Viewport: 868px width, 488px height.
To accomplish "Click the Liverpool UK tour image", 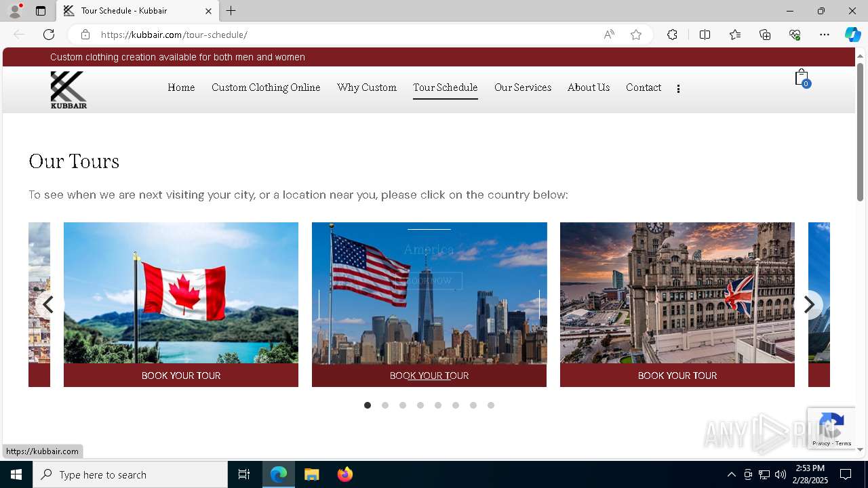I will pyautogui.click(x=677, y=293).
